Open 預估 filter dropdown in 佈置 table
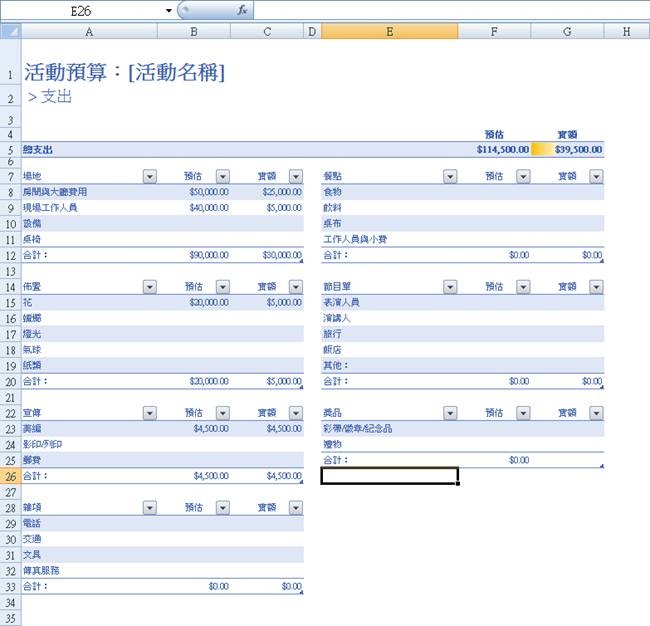 (223, 287)
